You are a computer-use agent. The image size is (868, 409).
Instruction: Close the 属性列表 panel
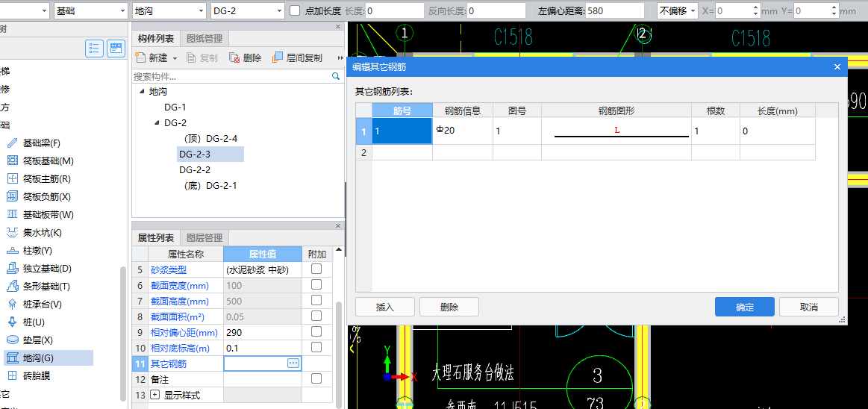[x=338, y=225]
